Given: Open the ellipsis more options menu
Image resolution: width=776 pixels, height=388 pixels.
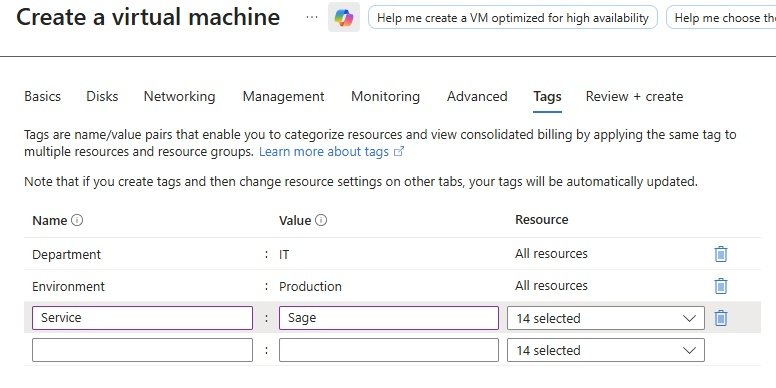Looking at the screenshot, I should click(x=312, y=17).
